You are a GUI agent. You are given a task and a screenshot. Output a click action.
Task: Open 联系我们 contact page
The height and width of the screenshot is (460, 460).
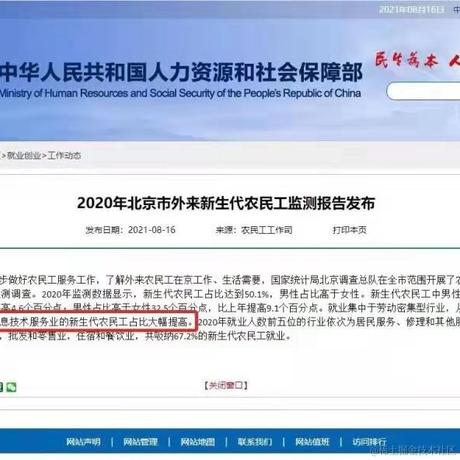(x=255, y=442)
